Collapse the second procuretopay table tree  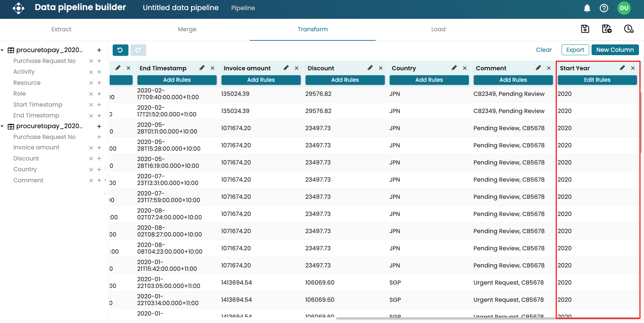[2, 126]
